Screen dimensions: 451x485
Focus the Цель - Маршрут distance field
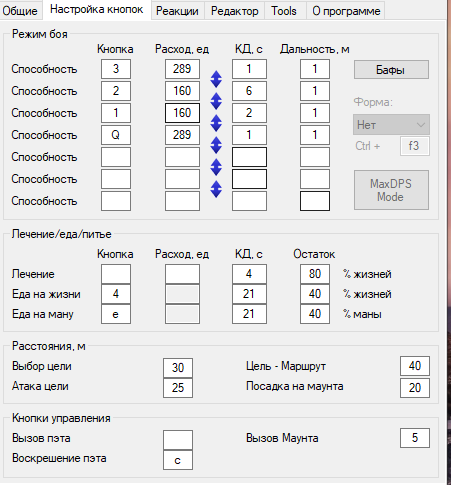tap(415, 366)
